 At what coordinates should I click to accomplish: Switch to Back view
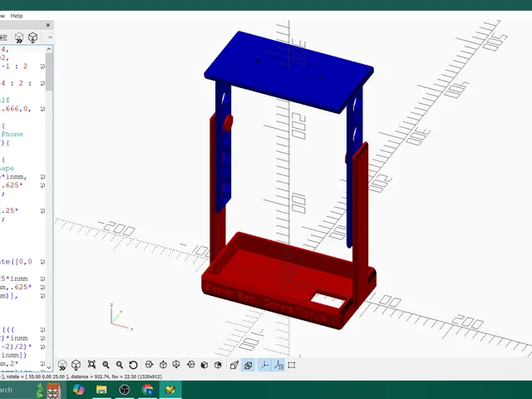[218, 365]
